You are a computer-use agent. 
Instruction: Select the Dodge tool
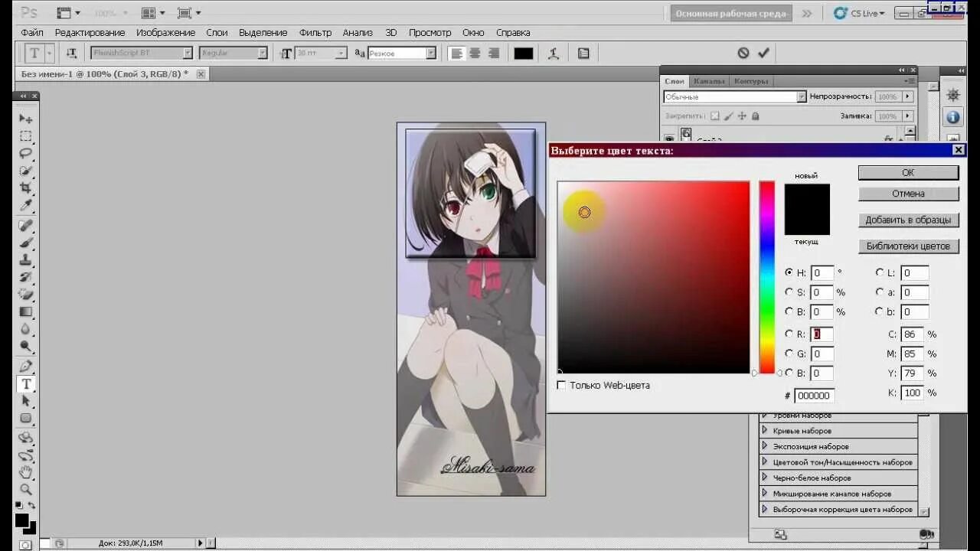tap(26, 346)
